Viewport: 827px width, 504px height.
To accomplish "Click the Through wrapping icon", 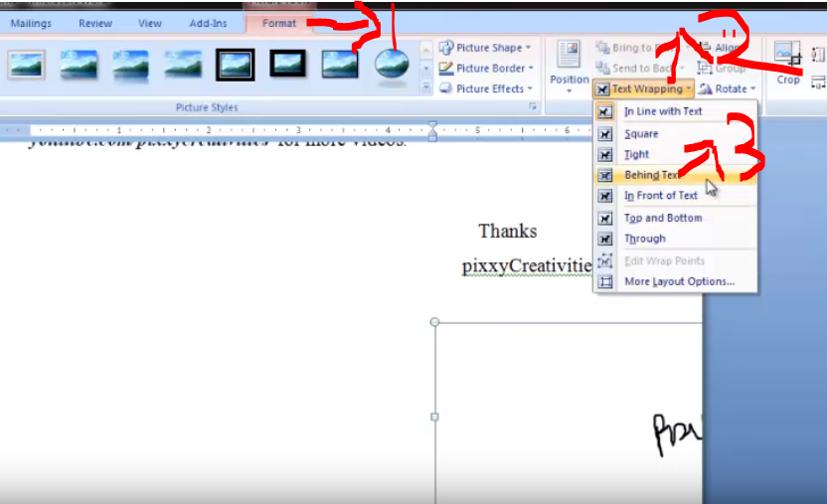I will point(605,239).
